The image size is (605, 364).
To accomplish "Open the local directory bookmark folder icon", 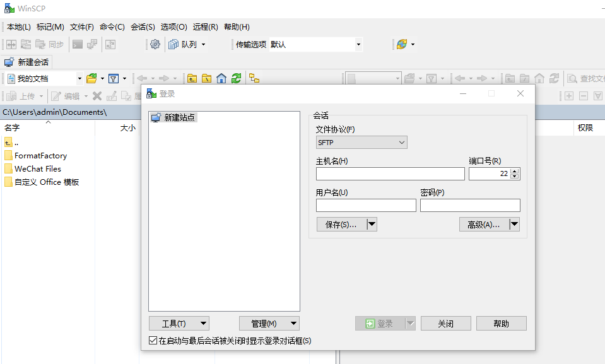I will click(91, 78).
